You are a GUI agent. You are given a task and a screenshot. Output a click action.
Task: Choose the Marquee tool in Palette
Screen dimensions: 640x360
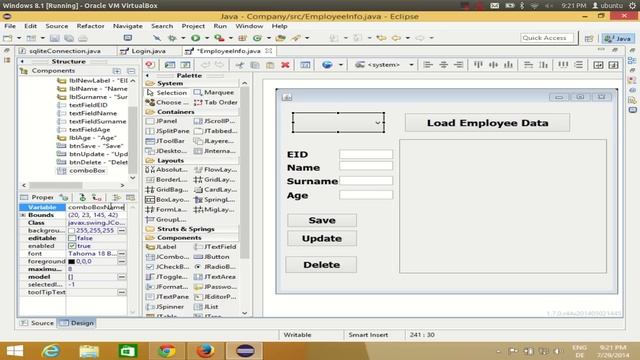[x=214, y=93]
